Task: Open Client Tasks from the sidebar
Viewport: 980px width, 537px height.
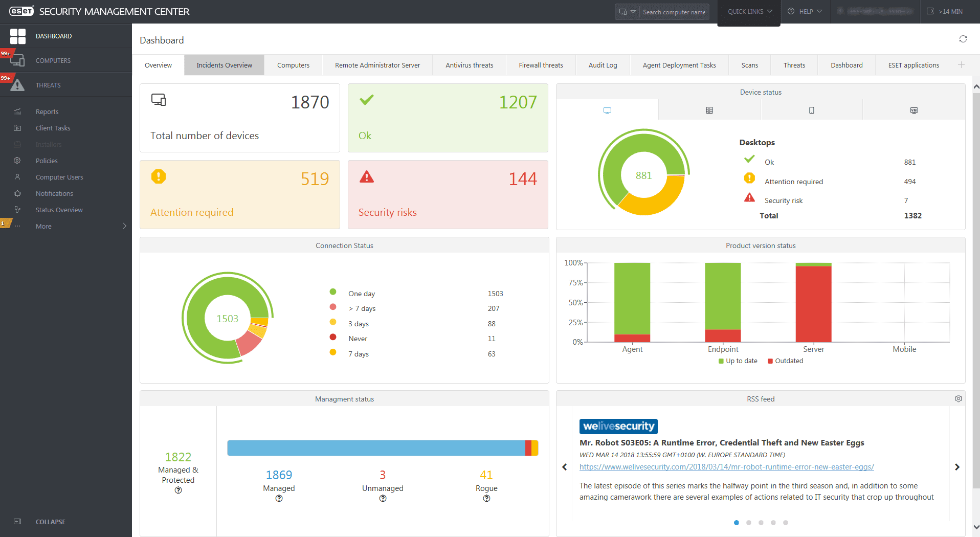Action: click(x=53, y=128)
